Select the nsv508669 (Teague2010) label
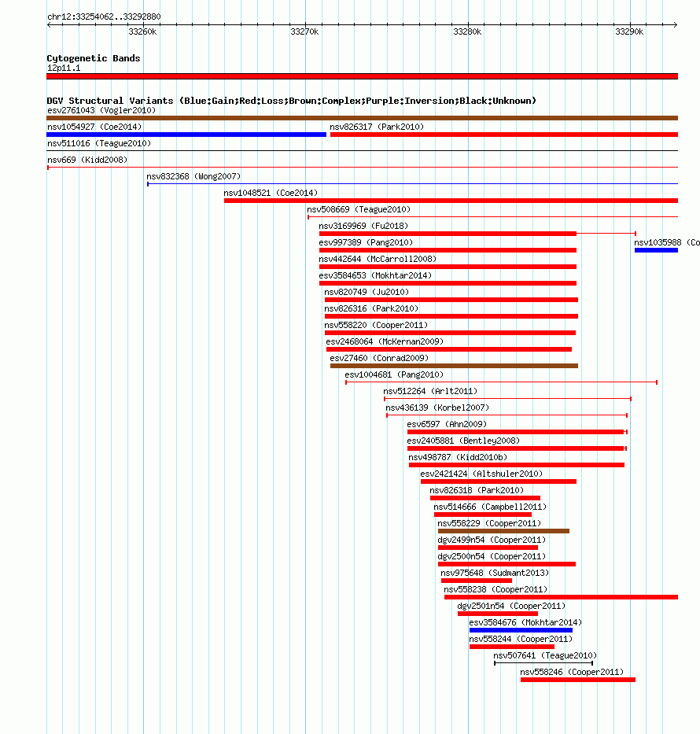This screenshot has width=700, height=734. point(359,209)
